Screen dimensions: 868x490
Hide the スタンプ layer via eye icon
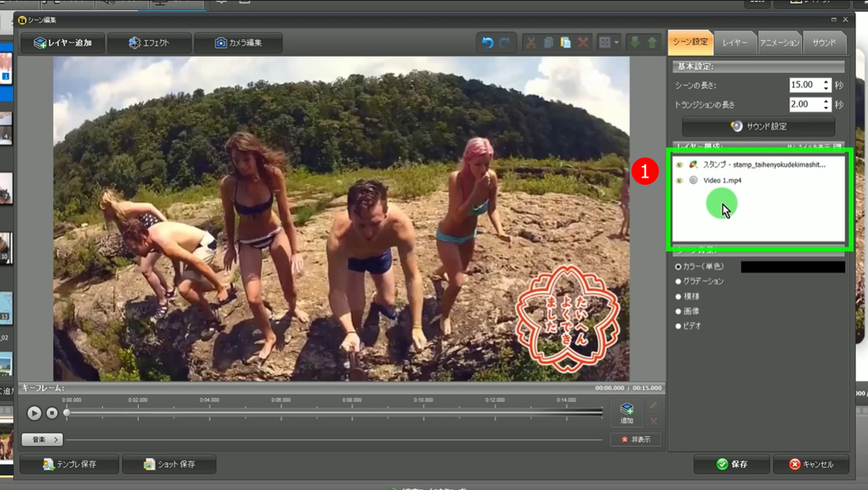click(679, 164)
